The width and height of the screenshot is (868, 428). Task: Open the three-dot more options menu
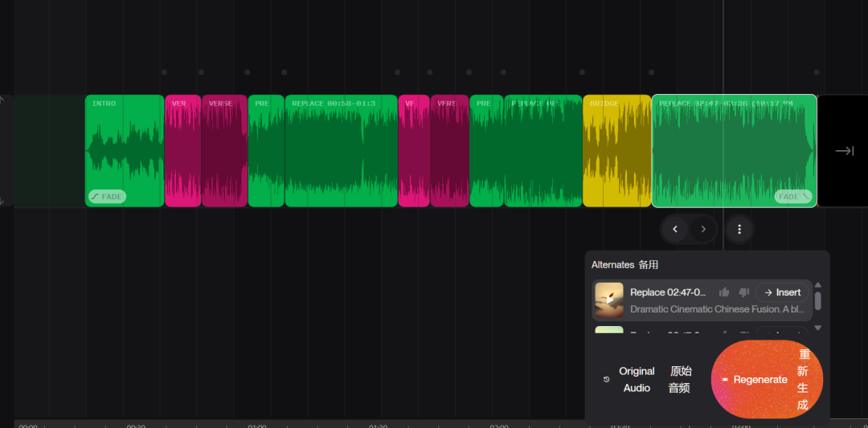click(739, 230)
